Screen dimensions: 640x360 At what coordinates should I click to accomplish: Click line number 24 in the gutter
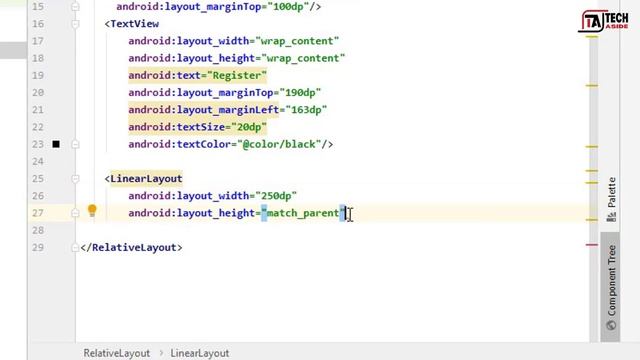pyautogui.click(x=38, y=162)
